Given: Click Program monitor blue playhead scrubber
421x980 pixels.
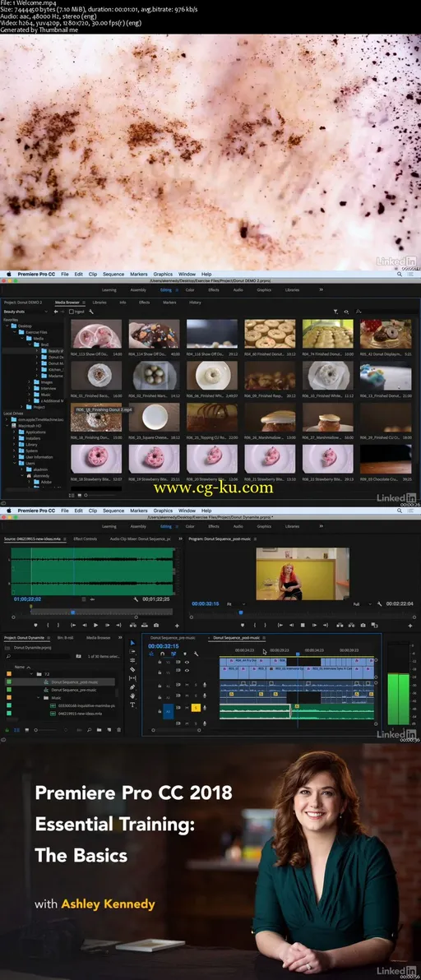Looking at the screenshot, I should pyautogui.click(x=241, y=612).
